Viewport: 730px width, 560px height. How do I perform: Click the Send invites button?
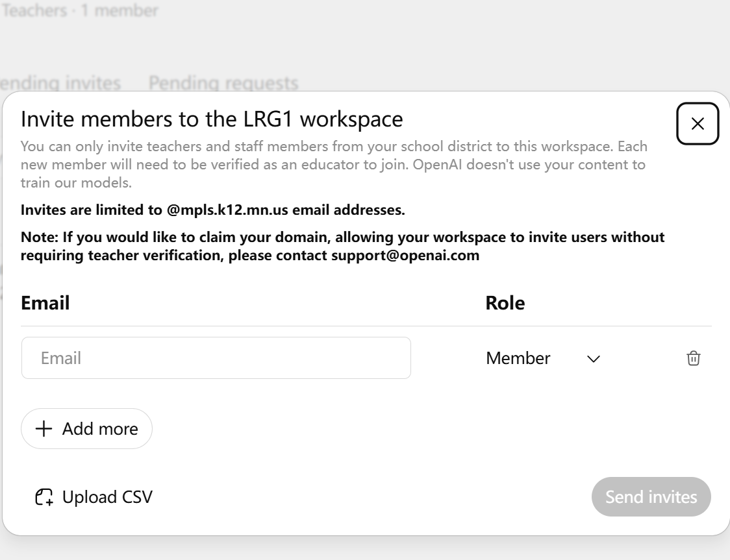coord(651,497)
